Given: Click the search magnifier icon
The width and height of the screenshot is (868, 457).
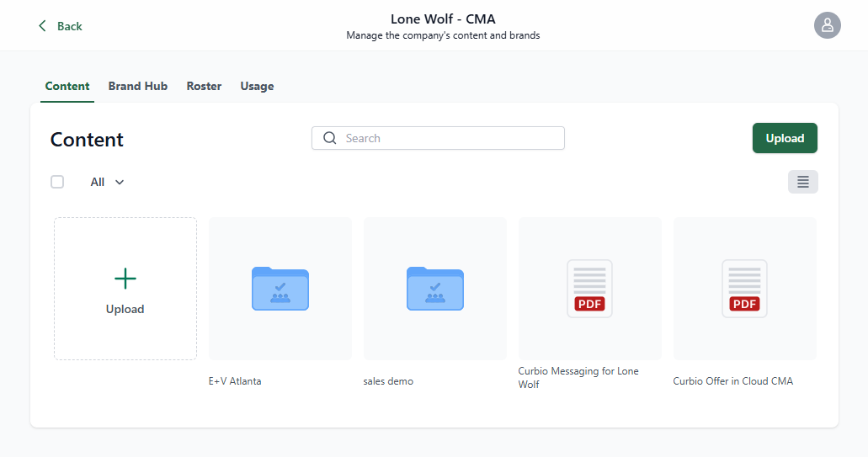Looking at the screenshot, I should [x=330, y=138].
